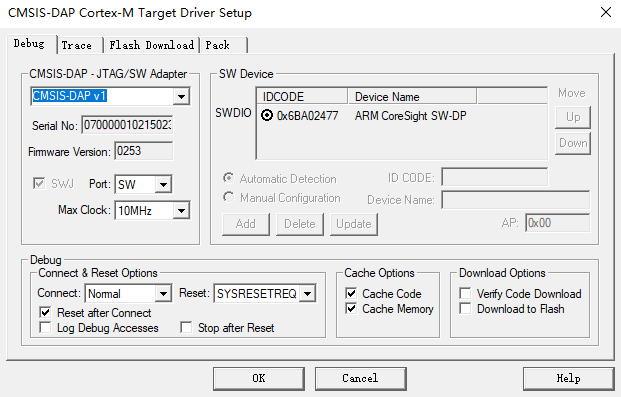
Task: Go to the Pack tab
Action: click(x=224, y=45)
